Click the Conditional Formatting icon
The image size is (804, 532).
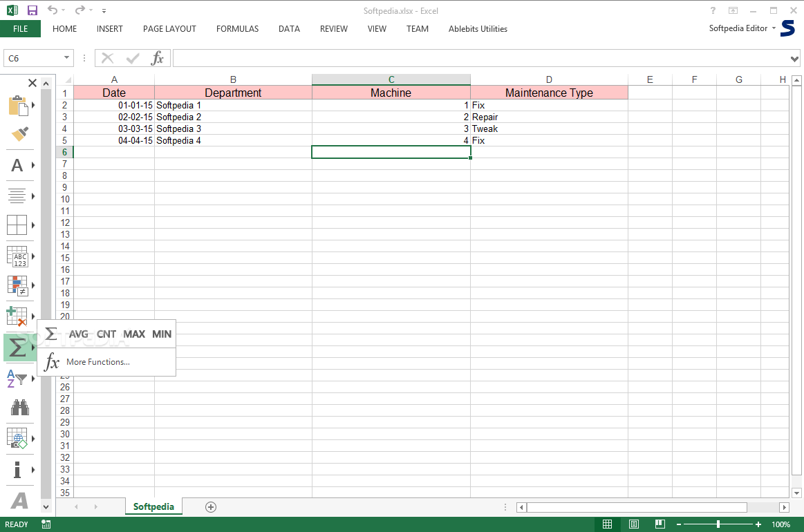click(18, 285)
